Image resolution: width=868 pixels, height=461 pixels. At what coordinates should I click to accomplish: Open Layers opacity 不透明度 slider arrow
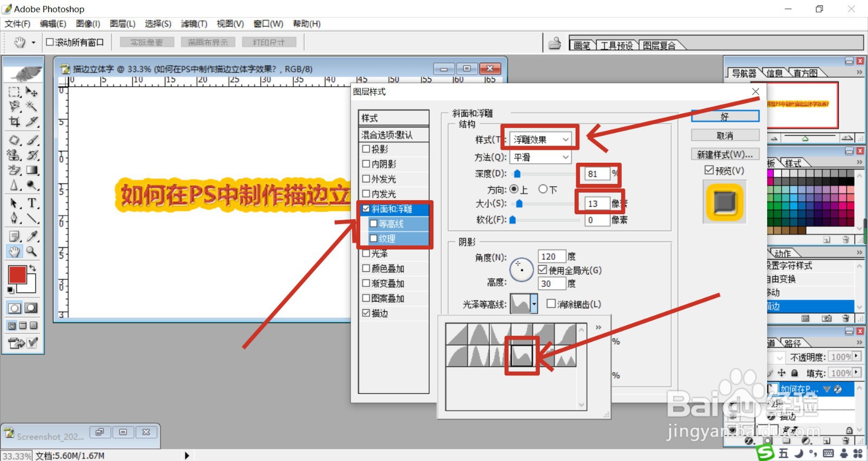[857, 356]
